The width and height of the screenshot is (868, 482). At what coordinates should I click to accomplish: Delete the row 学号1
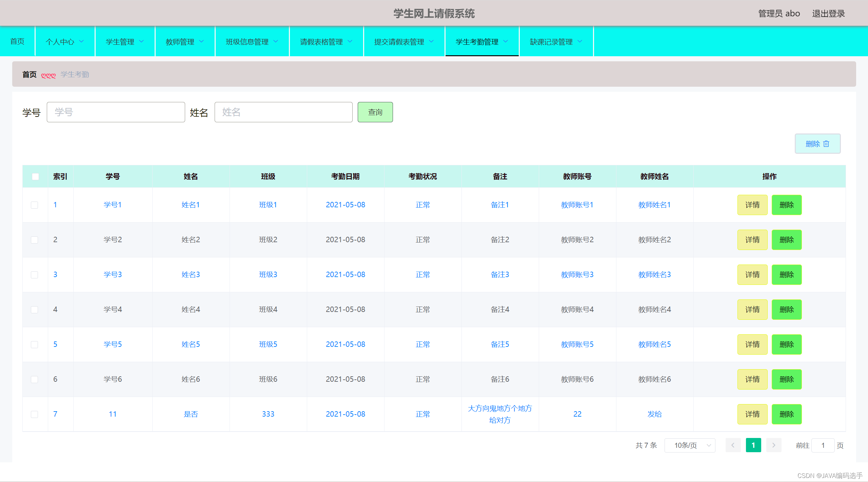[x=787, y=205]
